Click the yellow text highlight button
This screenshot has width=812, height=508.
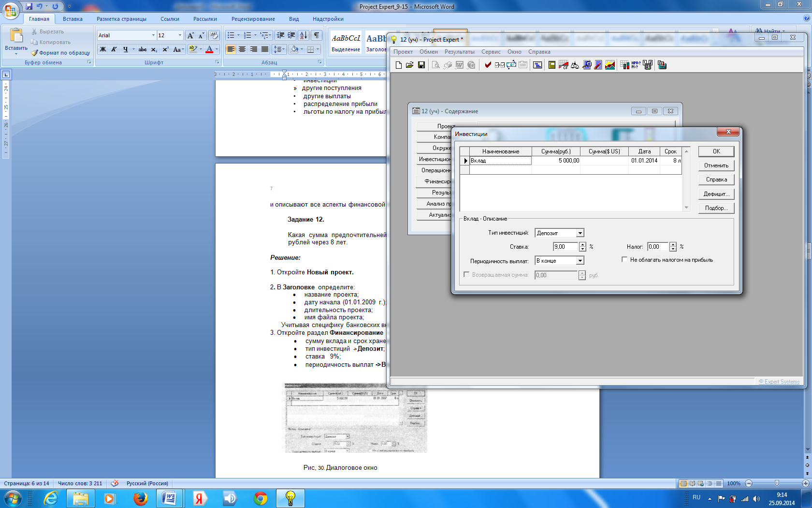(193, 49)
